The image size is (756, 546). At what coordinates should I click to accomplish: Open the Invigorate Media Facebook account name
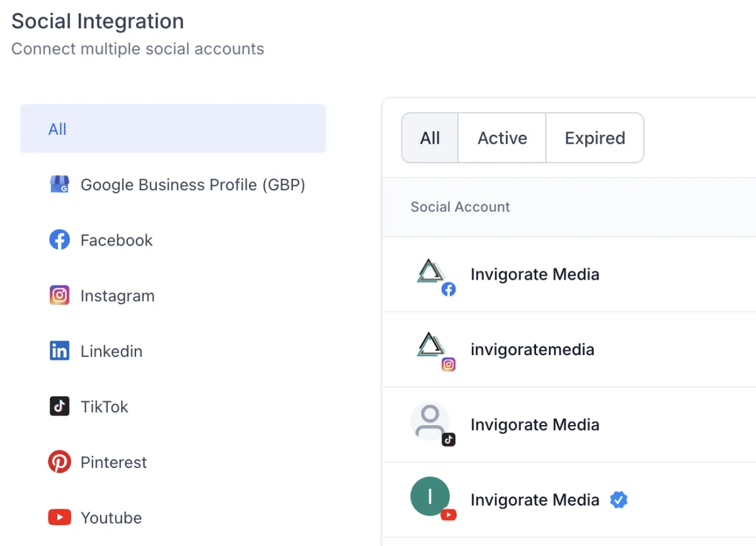(535, 275)
